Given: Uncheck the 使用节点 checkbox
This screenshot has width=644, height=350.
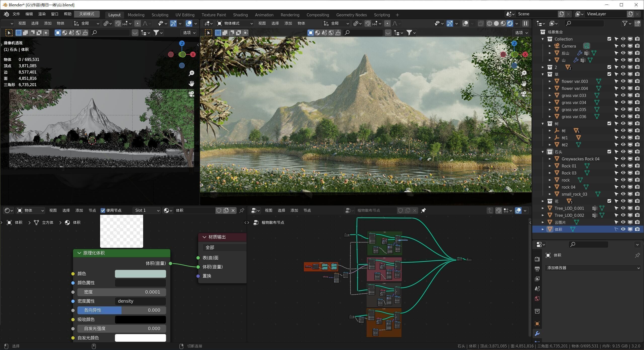Looking at the screenshot, I should pyautogui.click(x=103, y=211).
